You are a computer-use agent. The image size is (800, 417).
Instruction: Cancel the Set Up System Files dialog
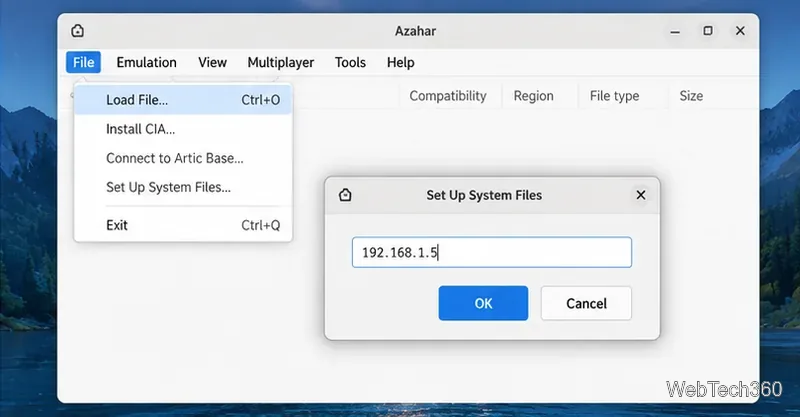point(586,303)
